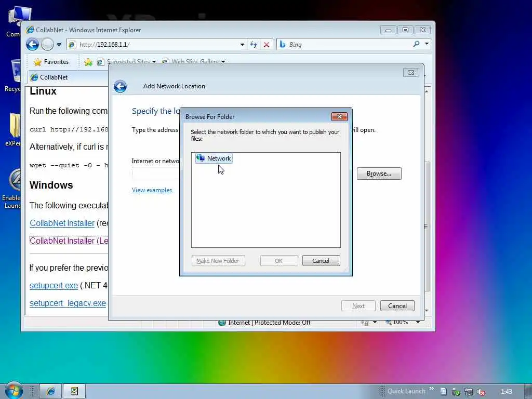Click Add to Favorites Bar star icon
Image resolution: width=532 pixels, height=399 pixels.
[x=88, y=62]
